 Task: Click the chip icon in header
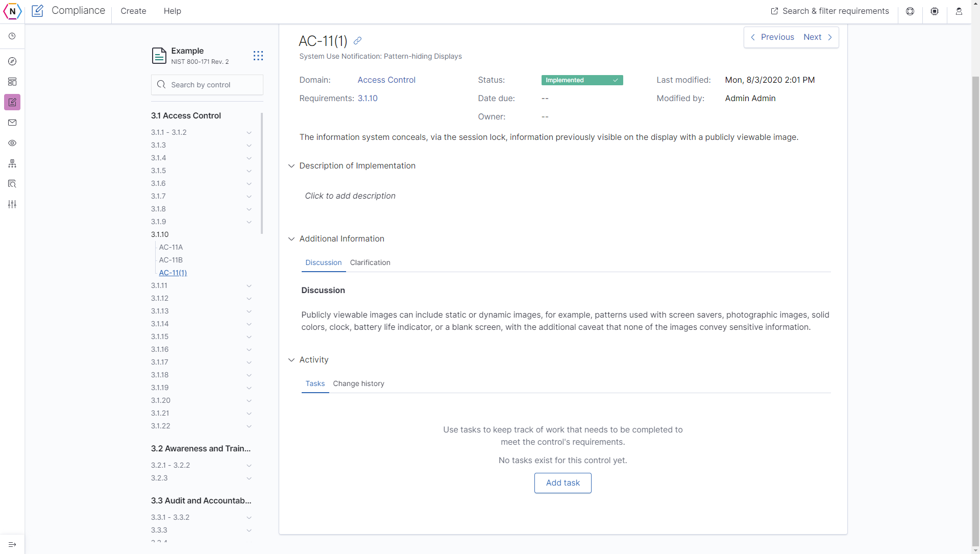tap(935, 11)
